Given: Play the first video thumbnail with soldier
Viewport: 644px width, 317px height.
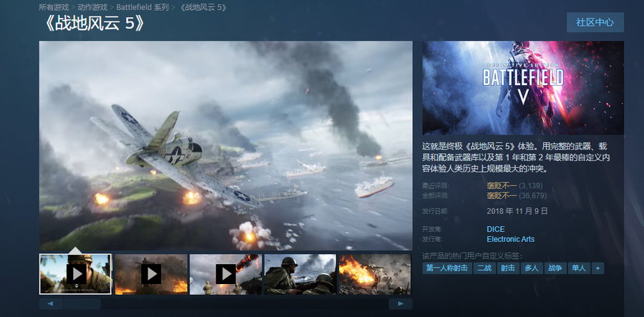Looking at the screenshot, I should tap(75, 273).
